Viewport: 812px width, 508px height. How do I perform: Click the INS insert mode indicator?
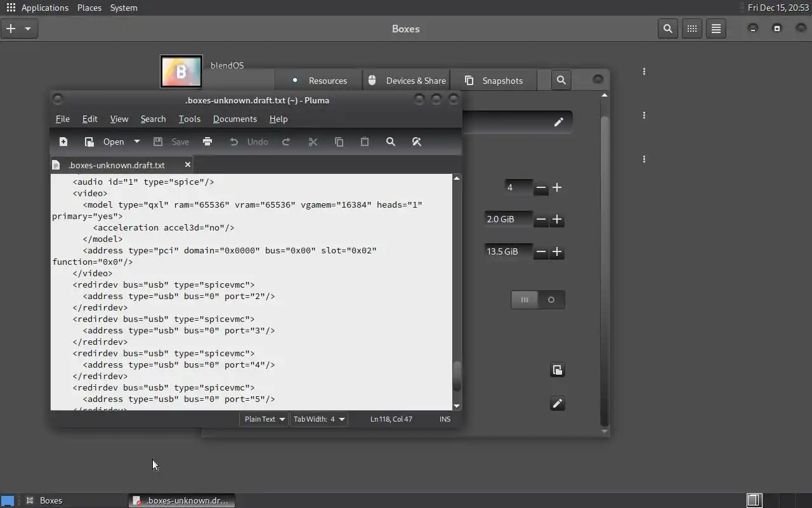tap(445, 419)
